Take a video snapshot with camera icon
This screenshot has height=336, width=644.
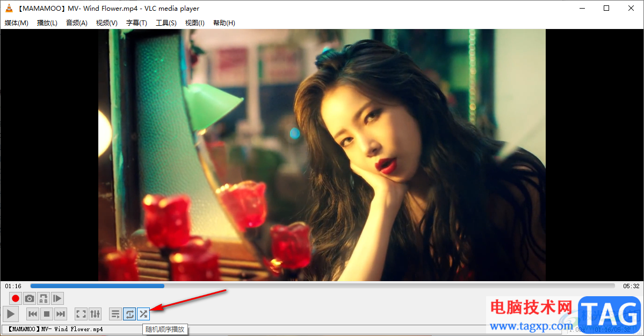coord(30,298)
